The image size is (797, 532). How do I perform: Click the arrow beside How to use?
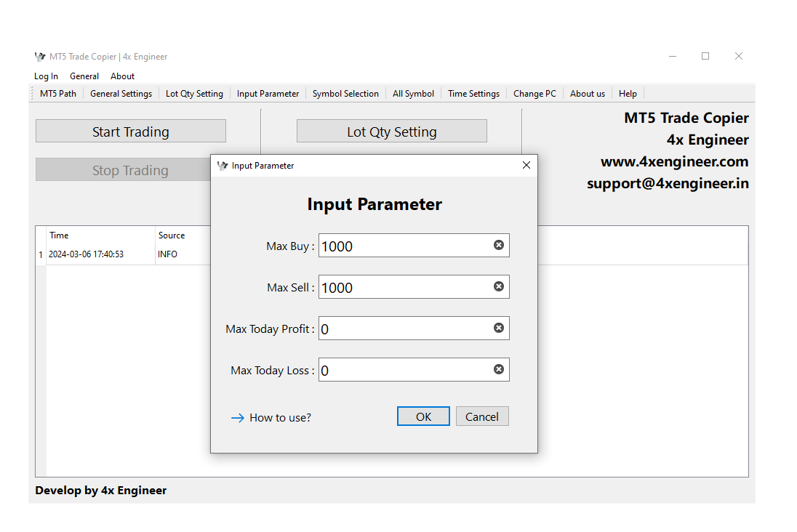(237, 418)
